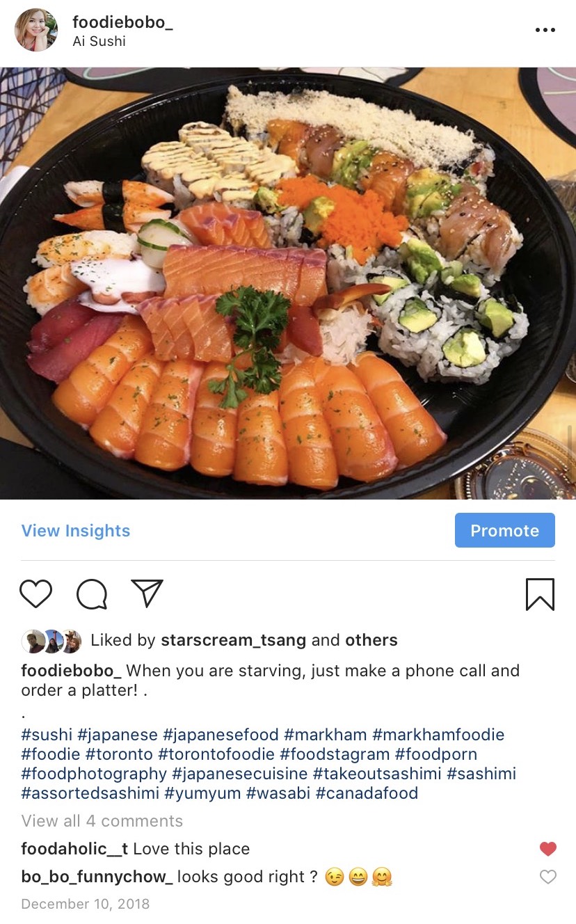Open the three-dot more options menu
This screenshot has height=924, width=576.
(x=545, y=30)
